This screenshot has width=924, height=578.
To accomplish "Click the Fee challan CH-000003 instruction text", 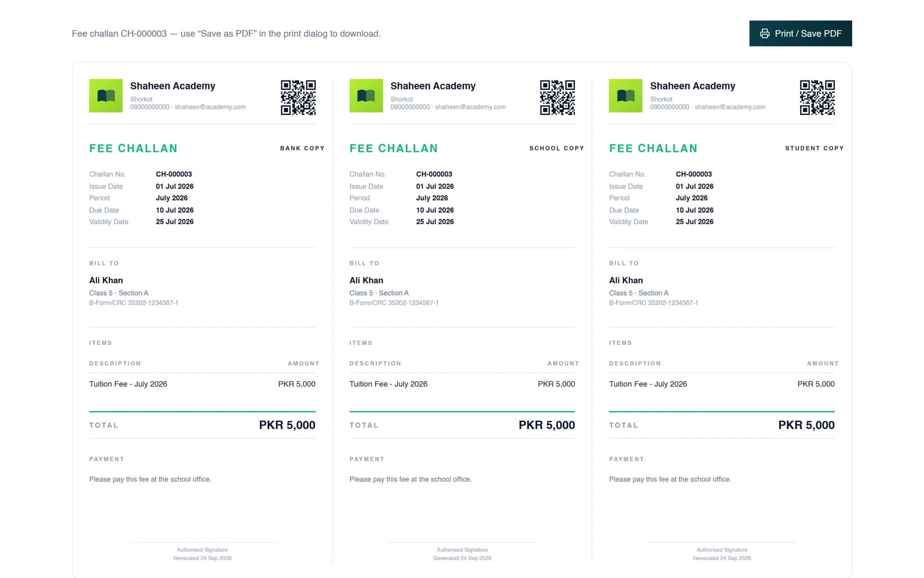I will tap(226, 33).
